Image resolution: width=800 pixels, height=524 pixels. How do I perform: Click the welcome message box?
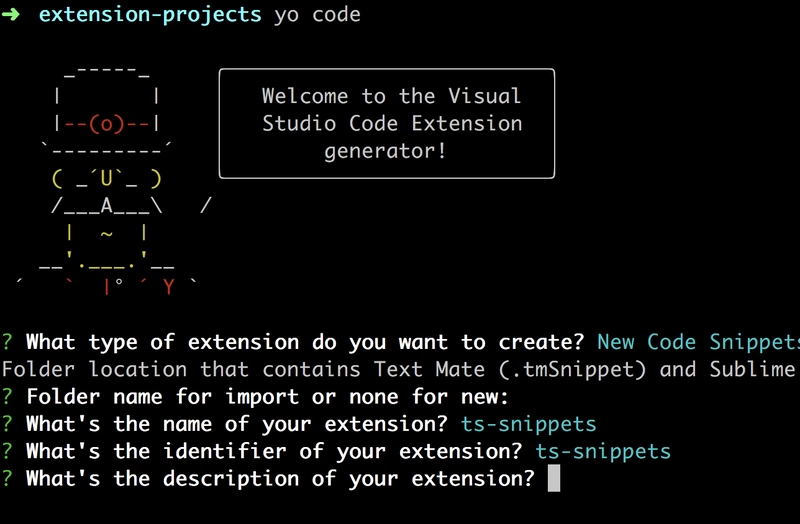pyautogui.click(x=386, y=123)
